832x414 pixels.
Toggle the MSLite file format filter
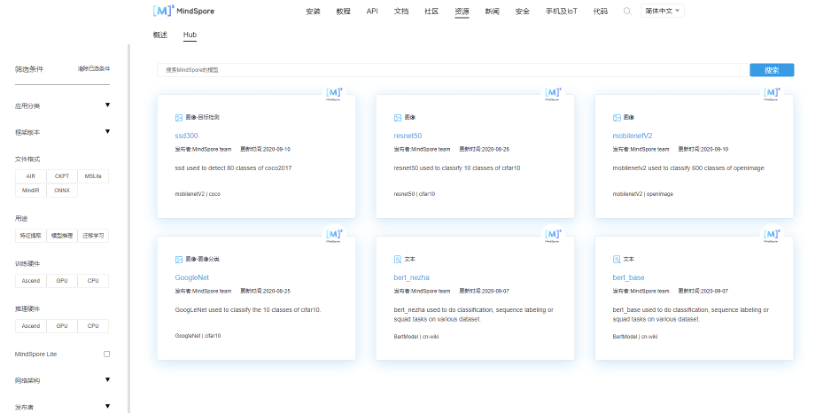93,176
